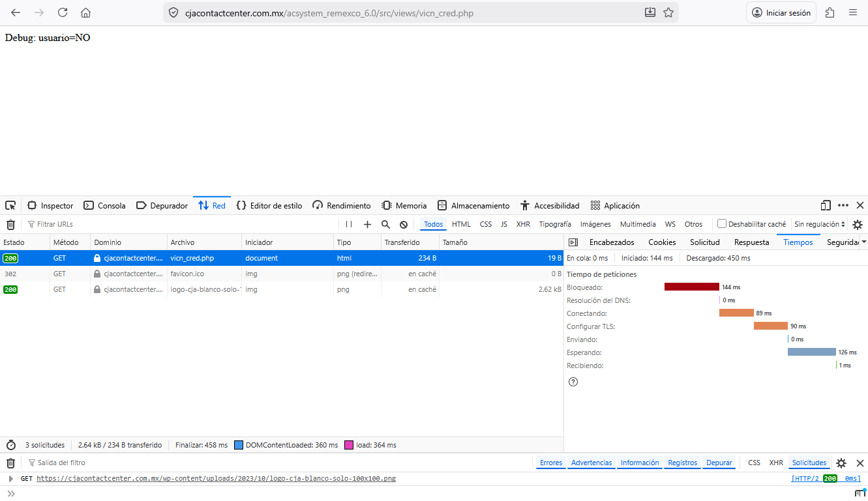Toggle responsive design mode icon

pyautogui.click(x=826, y=205)
